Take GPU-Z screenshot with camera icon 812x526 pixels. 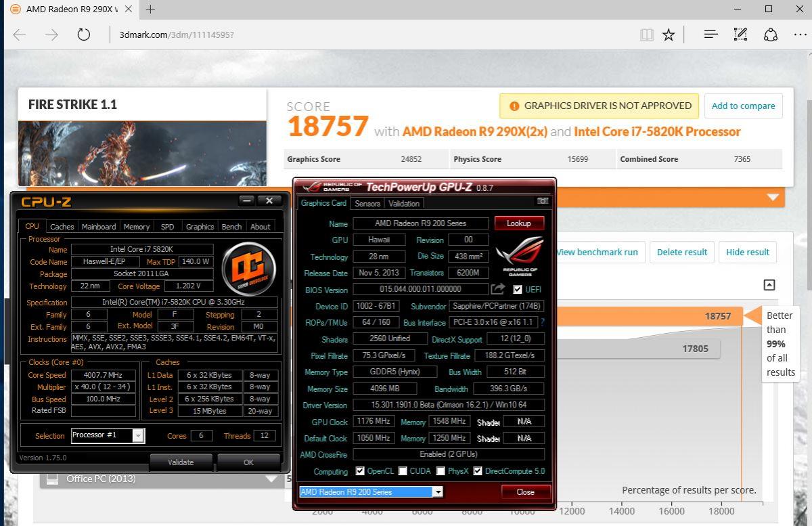coord(542,201)
